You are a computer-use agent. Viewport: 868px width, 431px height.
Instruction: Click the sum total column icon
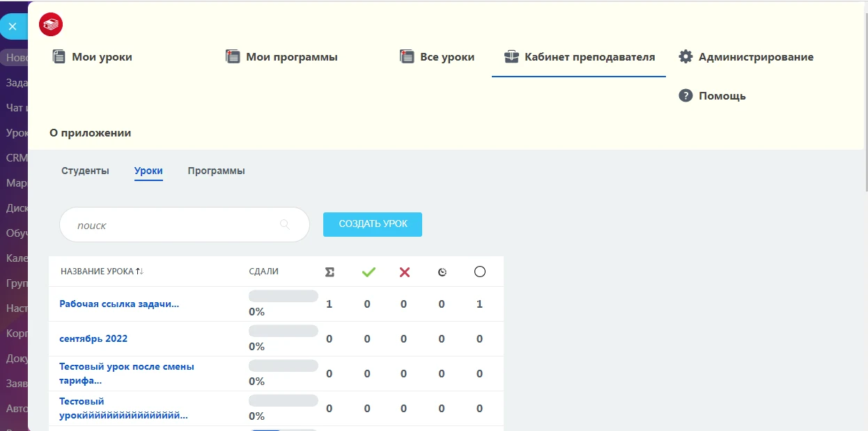tap(330, 272)
